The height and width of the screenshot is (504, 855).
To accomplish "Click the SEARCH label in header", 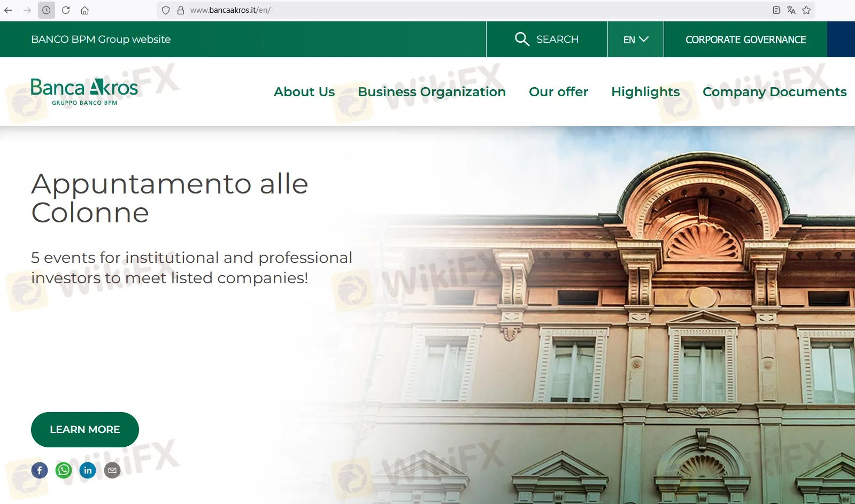I will [557, 39].
